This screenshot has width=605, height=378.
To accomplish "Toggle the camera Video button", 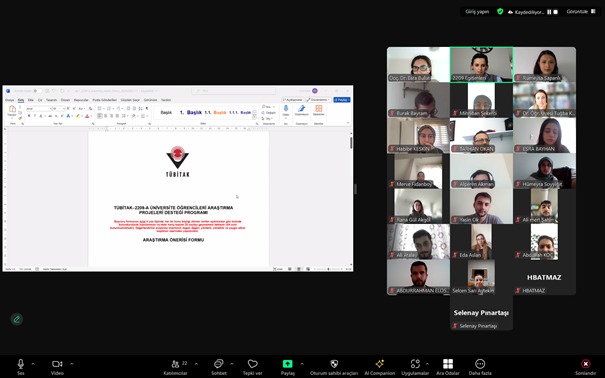I will tap(57, 367).
